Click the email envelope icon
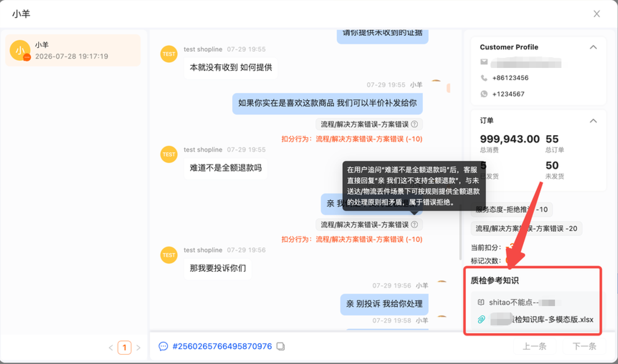618x364 pixels. (x=484, y=62)
